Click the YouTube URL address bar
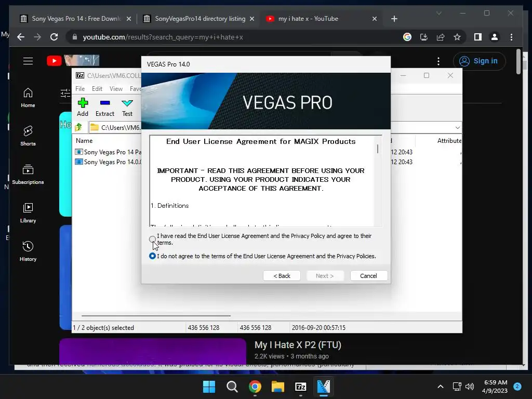The height and width of the screenshot is (399, 532). (x=234, y=37)
